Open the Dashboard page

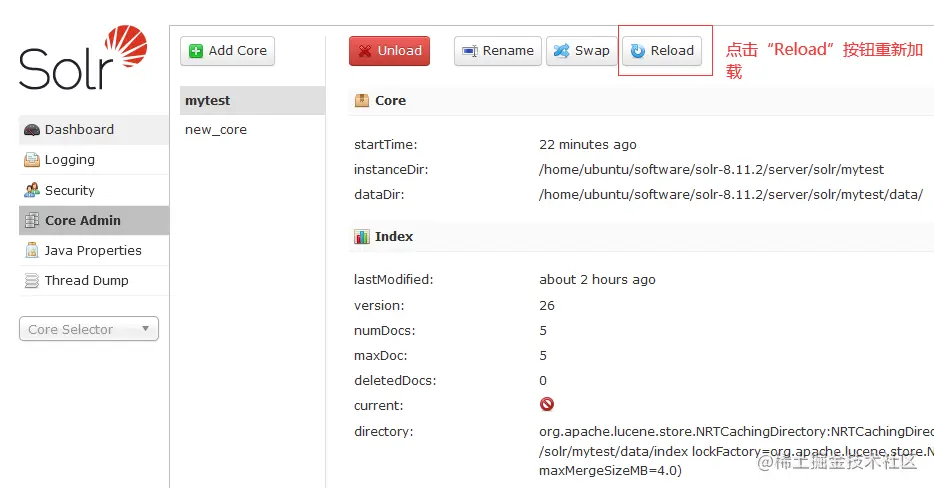(94, 130)
